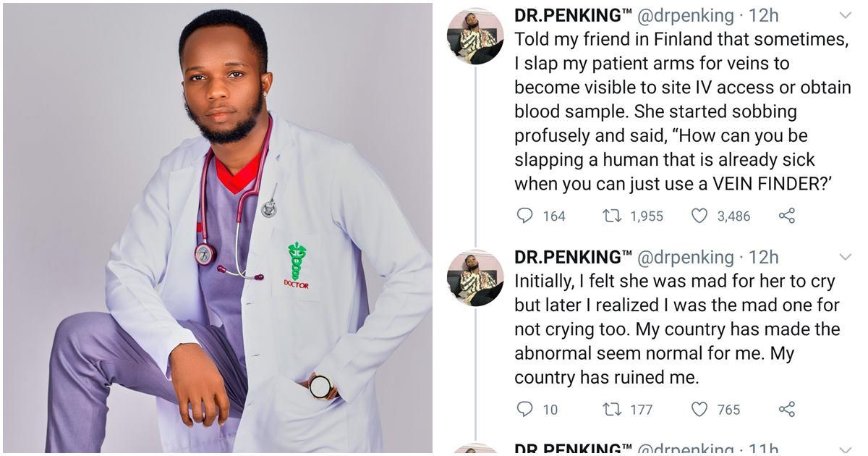Image resolution: width=868 pixels, height=456 pixels.
Task: Click the @drpenking handle on second tweet
Action: [x=684, y=257]
